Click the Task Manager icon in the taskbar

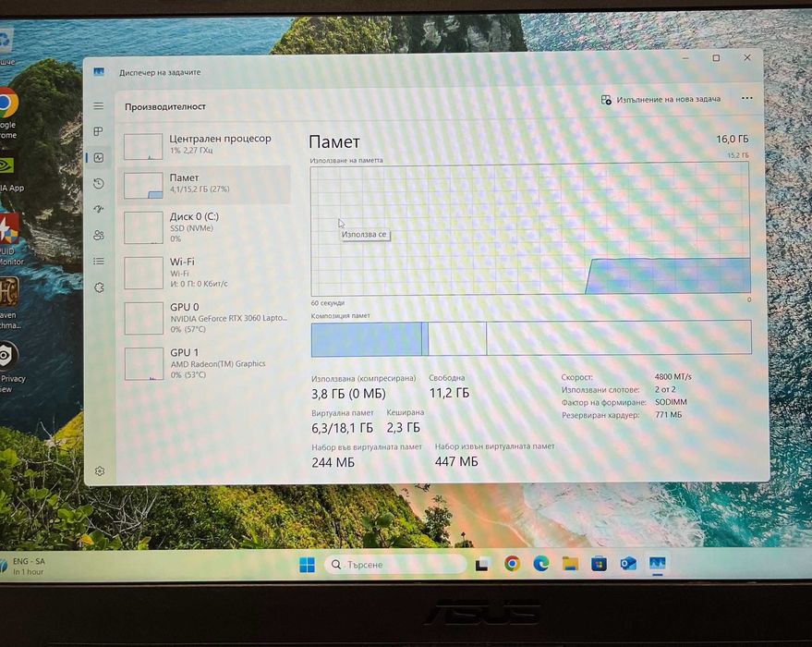coord(657,563)
